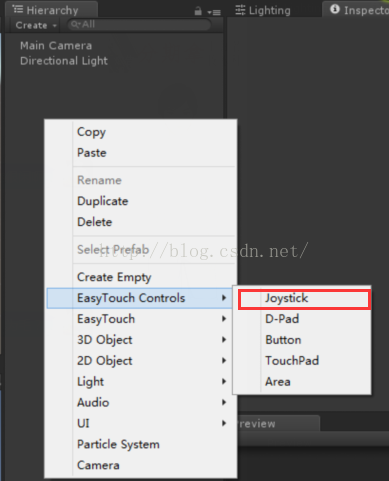Click the Preview tab at the bottom
The height and width of the screenshot is (481, 389).
pyautogui.click(x=278, y=424)
